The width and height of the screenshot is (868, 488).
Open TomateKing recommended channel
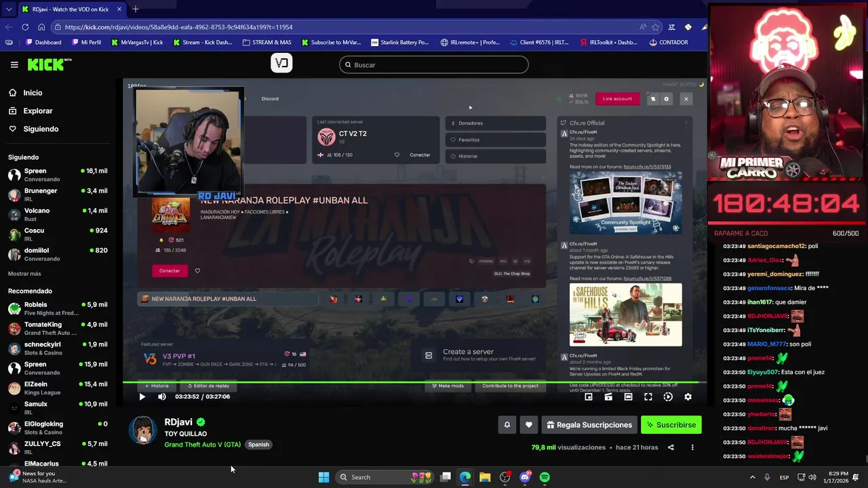58,329
